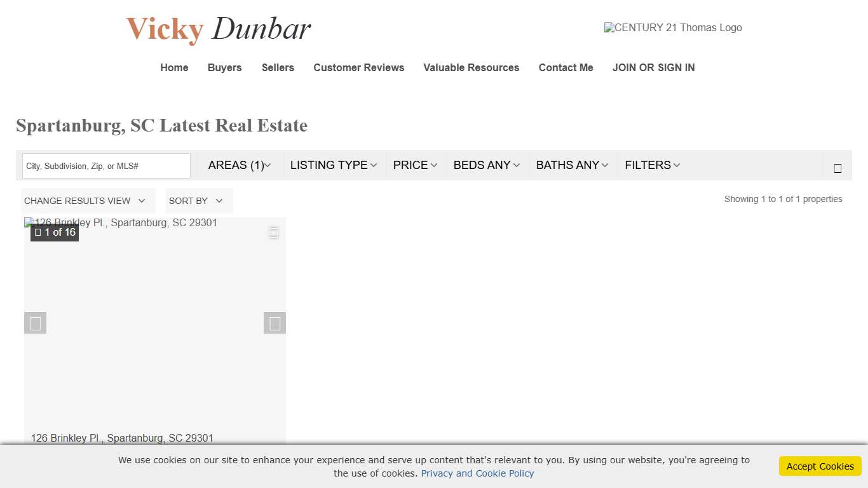Viewport: 868px width, 488px height.
Task: Expand the BATHS ANY dropdown
Action: tap(572, 165)
